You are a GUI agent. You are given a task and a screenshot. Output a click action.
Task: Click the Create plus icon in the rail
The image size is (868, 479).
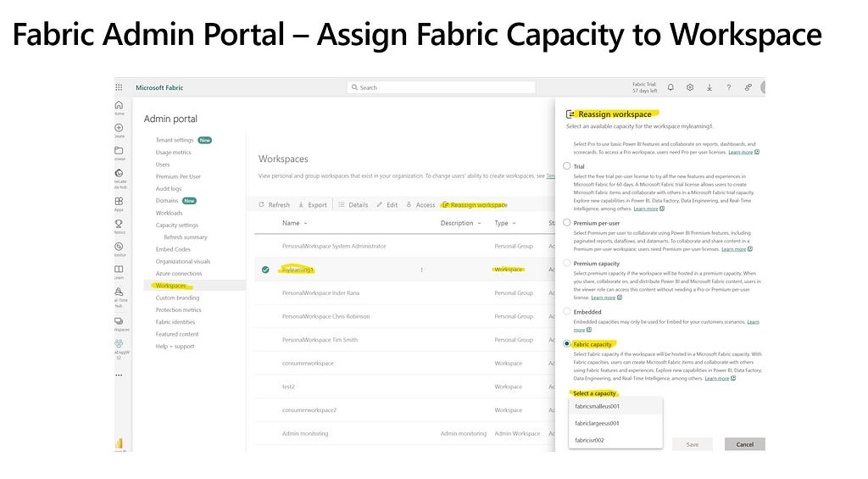pos(119,128)
